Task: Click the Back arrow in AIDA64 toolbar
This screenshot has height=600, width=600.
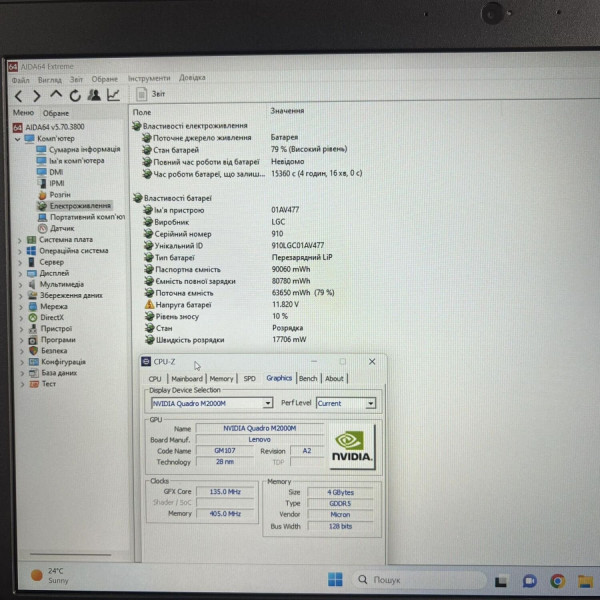Action: tap(18, 96)
